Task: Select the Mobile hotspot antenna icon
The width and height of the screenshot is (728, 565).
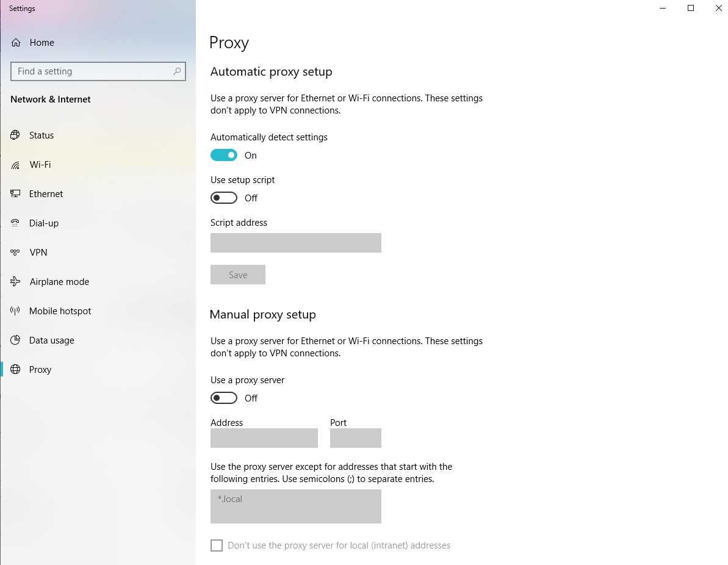Action: [15, 311]
